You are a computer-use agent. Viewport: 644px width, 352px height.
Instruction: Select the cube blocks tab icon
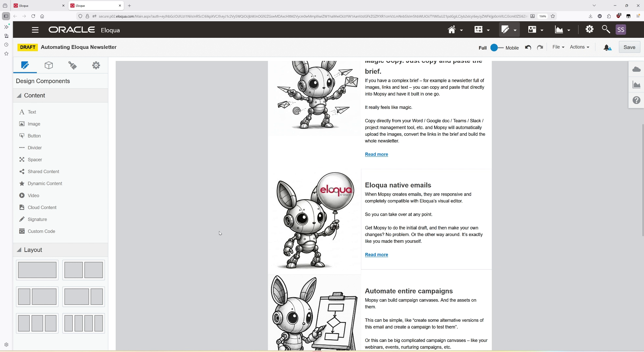pos(49,65)
